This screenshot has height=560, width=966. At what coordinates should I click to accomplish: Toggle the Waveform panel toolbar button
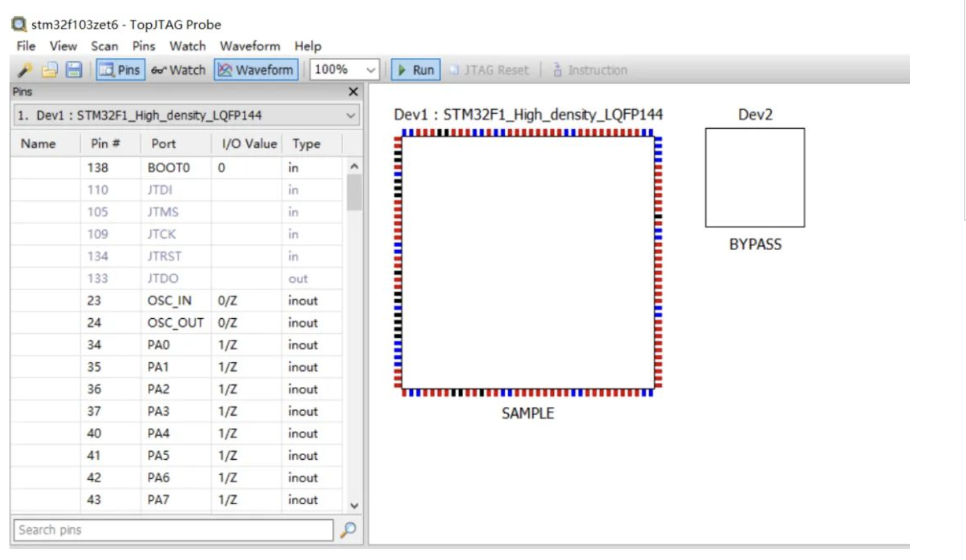click(x=256, y=69)
